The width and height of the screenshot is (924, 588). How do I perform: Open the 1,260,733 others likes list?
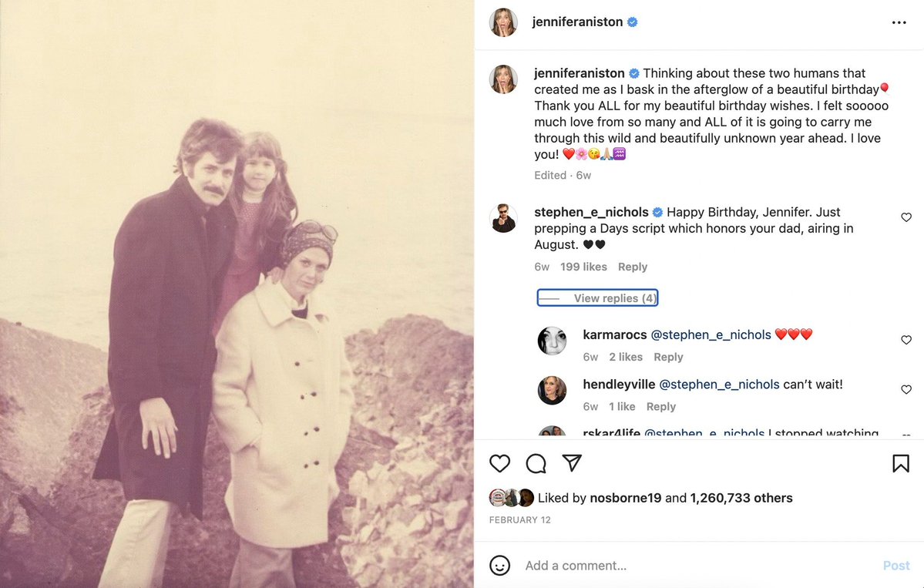pos(741,498)
